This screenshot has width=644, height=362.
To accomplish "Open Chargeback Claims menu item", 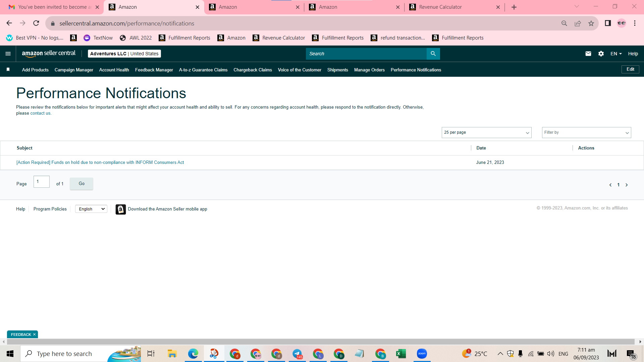I will coord(253,70).
